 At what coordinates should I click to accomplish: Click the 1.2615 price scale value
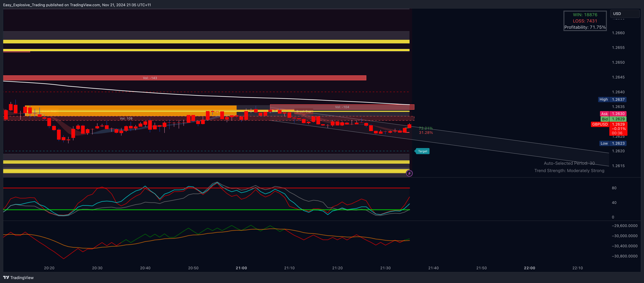point(618,166)
